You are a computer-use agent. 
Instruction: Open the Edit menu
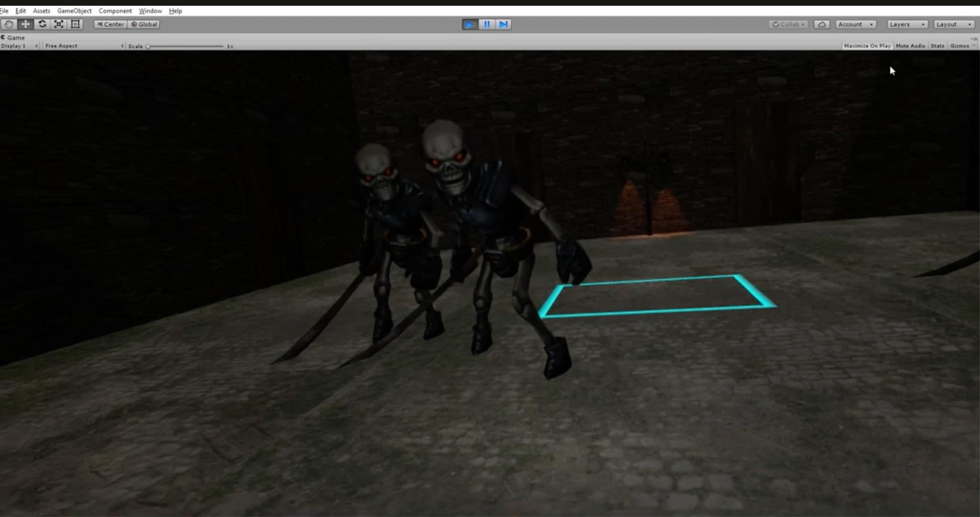pos(21,11)
